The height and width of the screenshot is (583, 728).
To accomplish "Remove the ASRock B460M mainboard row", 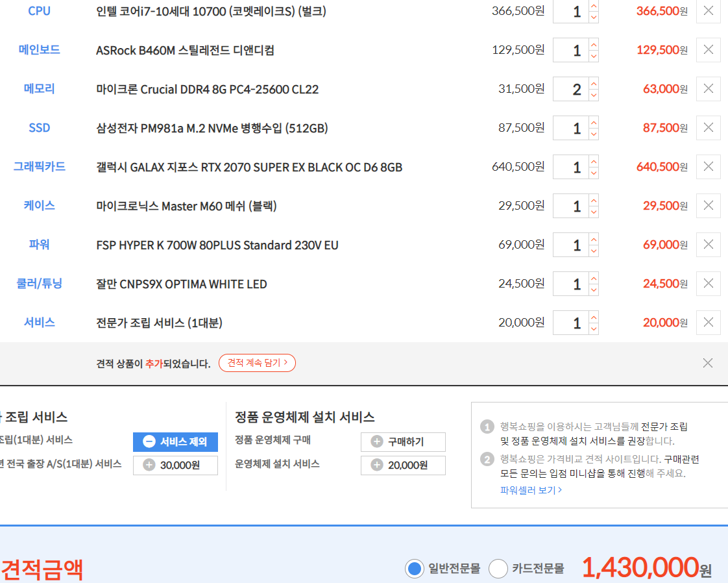I will pyautogui.click(x=708, y=50).
